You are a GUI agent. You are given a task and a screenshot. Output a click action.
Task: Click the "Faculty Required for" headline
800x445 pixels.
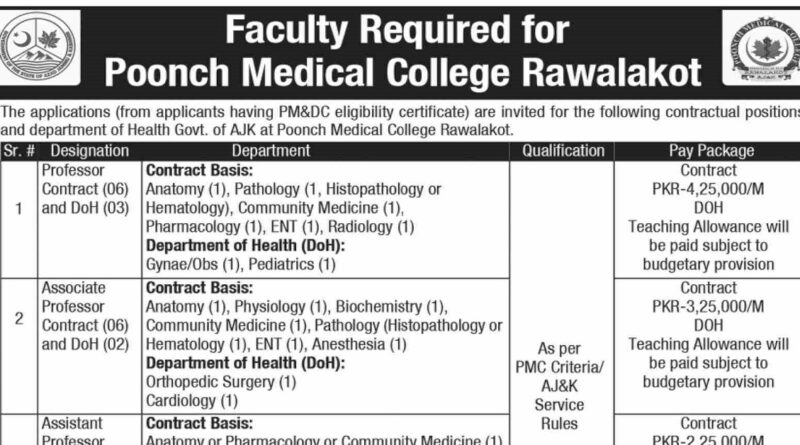[x=396, y=30]
